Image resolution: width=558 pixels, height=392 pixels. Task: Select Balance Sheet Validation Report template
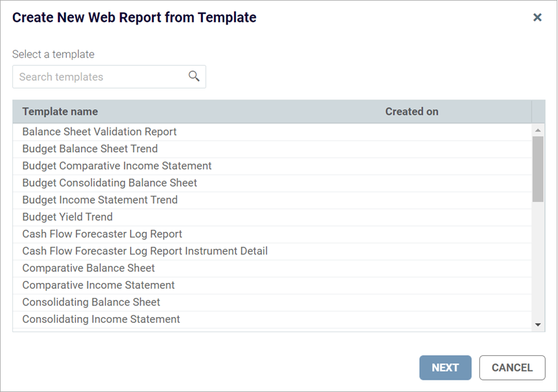coord(100,132)
